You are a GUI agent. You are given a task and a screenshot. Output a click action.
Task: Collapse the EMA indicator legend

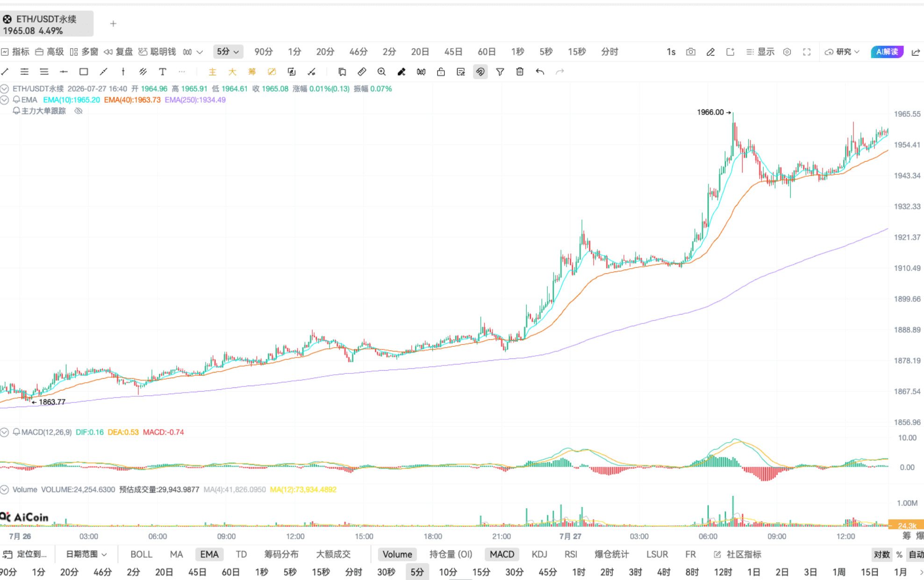tap(5, 100)
